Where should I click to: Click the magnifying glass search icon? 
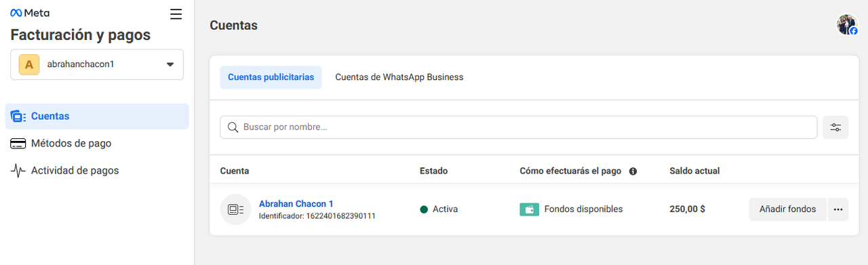coord(233,127)
